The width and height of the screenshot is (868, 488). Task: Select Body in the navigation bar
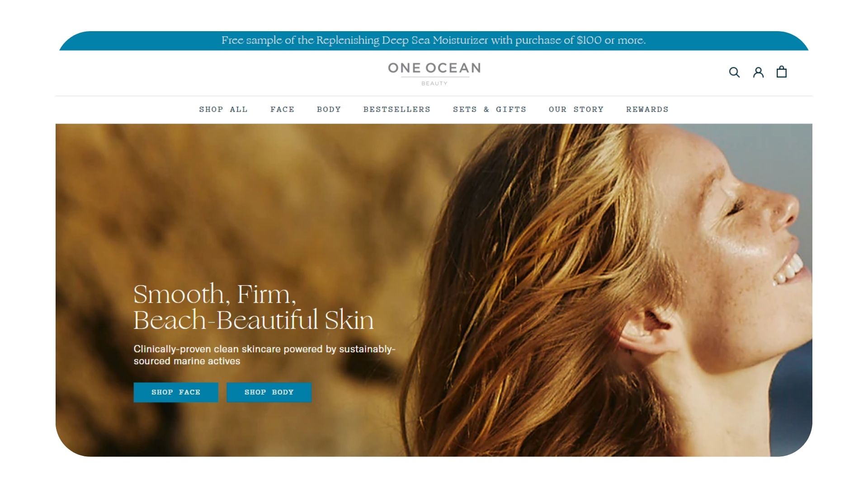[329, 109]
